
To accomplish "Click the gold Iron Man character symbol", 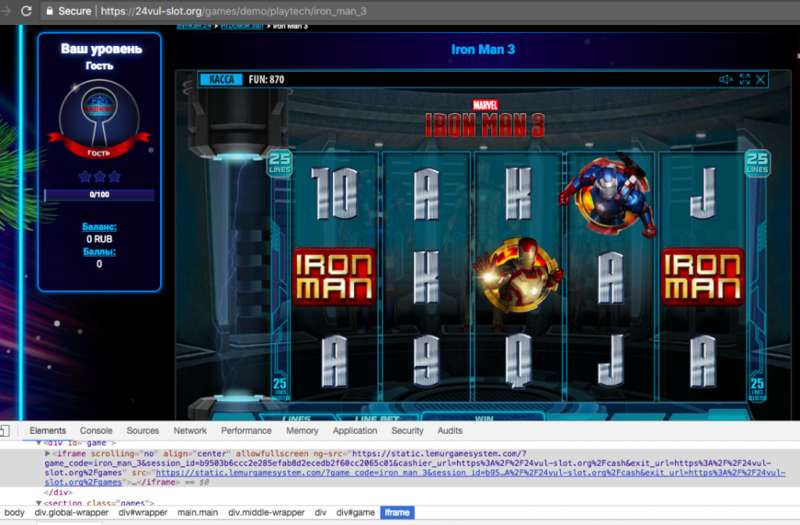I will [518, 276].
